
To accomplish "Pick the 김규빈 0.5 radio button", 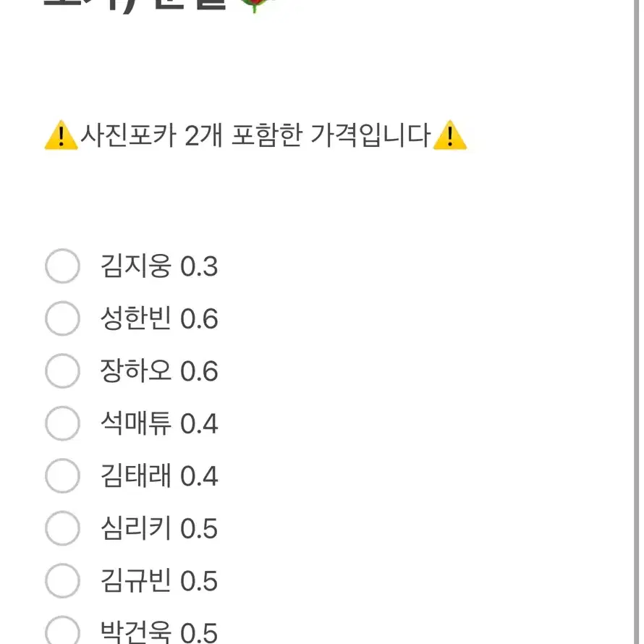I will tap(62, 581).
